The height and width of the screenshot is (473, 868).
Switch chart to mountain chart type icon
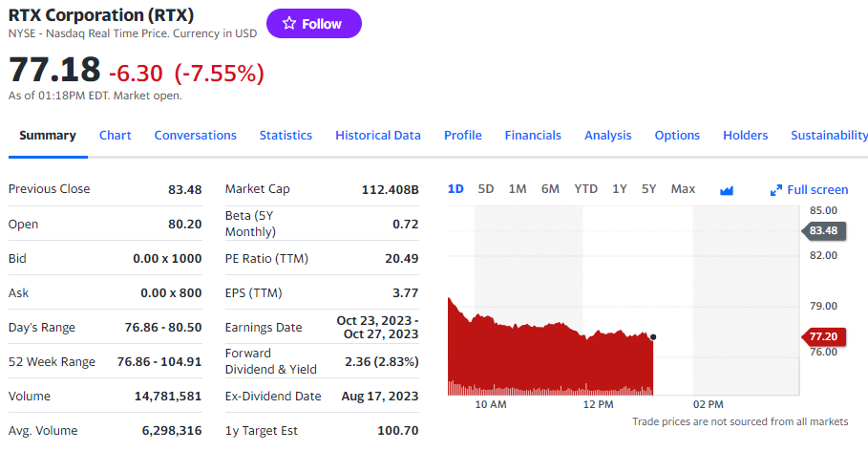(726, 189)
